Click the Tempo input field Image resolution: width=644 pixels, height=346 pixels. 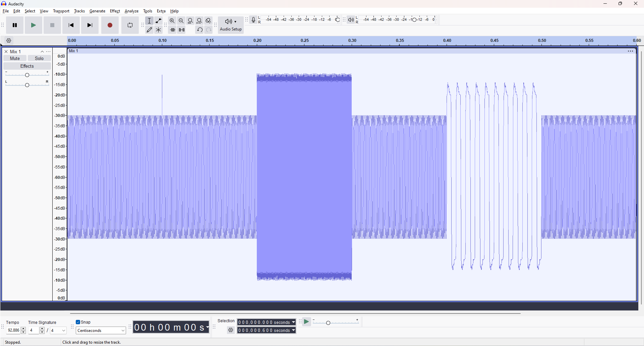14,330
